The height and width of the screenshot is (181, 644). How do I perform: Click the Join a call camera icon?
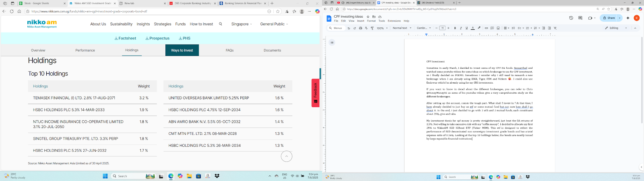coord(591,18)
